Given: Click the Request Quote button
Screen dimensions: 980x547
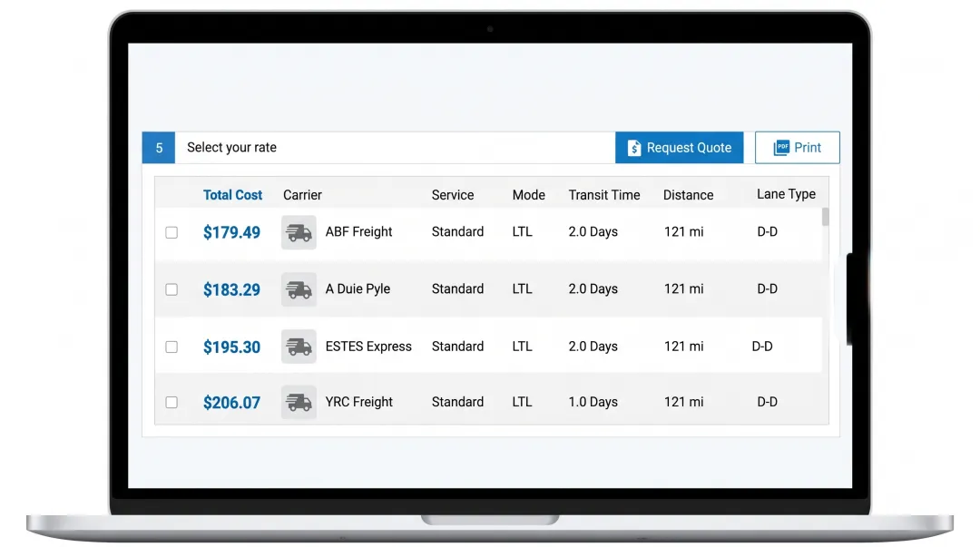Looking at the screenshot, I should (680, 148).
